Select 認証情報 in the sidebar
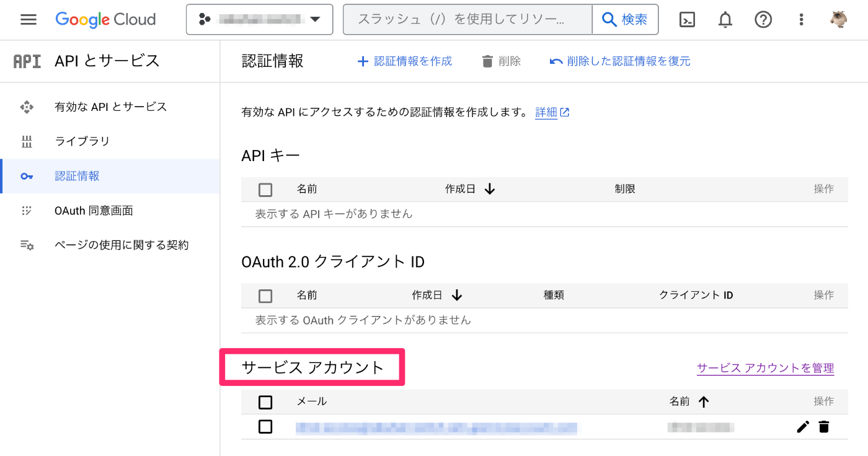The height and width of the screenshot is (456, 868). [x=110, y=176]
